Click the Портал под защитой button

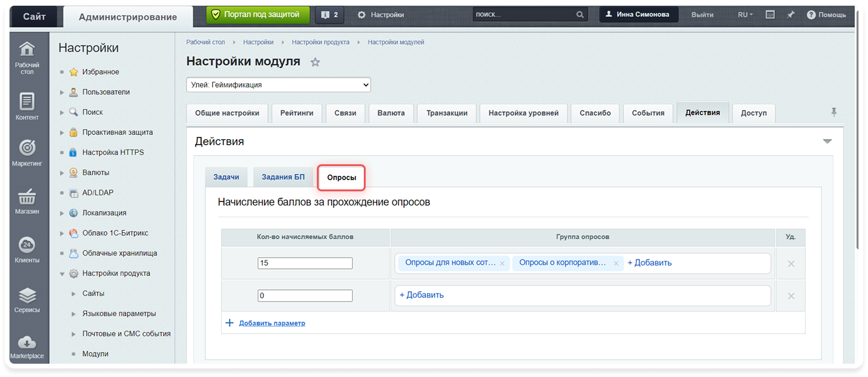pos(258,15)
